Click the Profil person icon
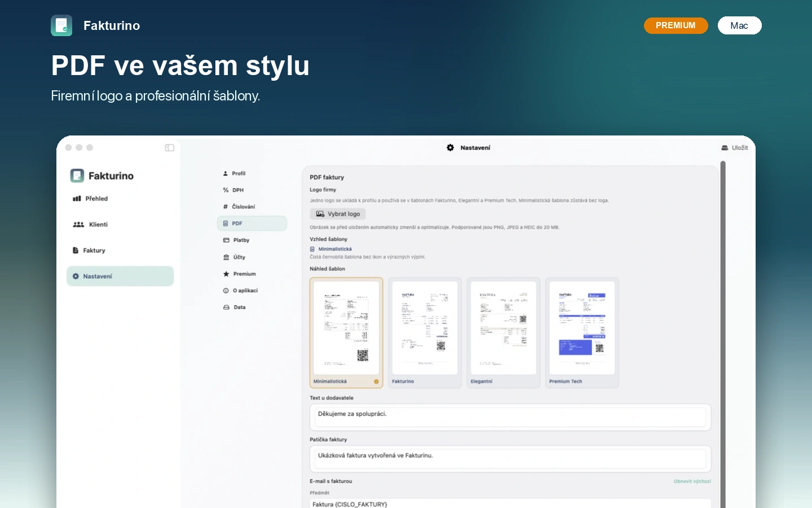This screenshot has height=508, width=812. click(x=226, y=173)
